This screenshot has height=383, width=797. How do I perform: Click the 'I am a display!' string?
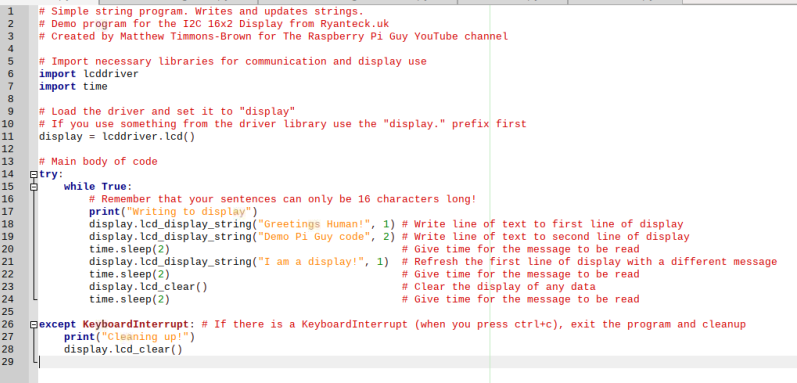(311, 262)
